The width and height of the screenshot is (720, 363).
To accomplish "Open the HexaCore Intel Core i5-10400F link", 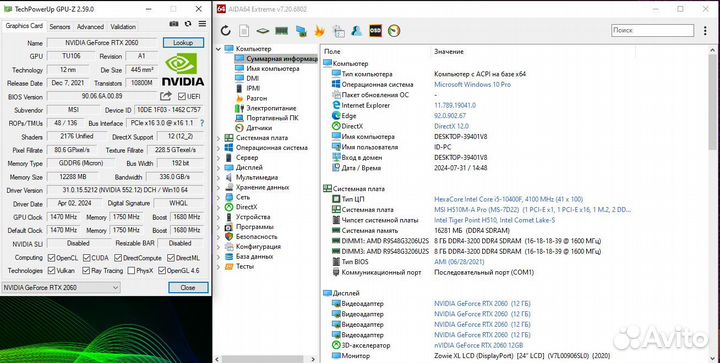I will (508, 199).
